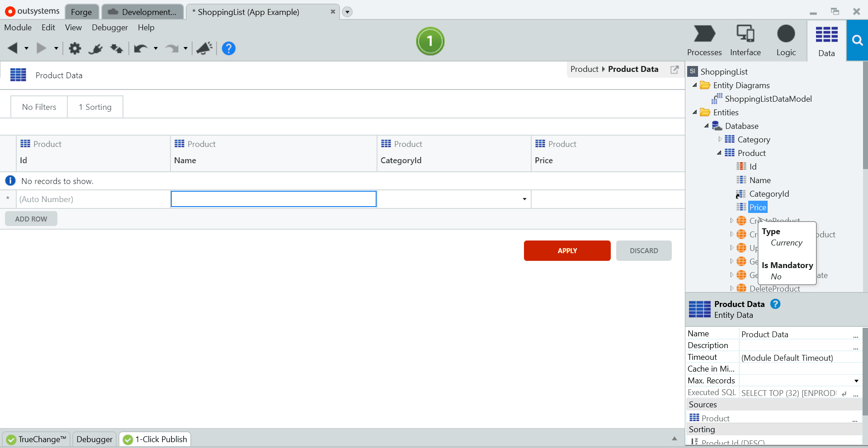Open the Debugger menu
The width and height of the screenshot is (868, 448).
click(110, 28)
